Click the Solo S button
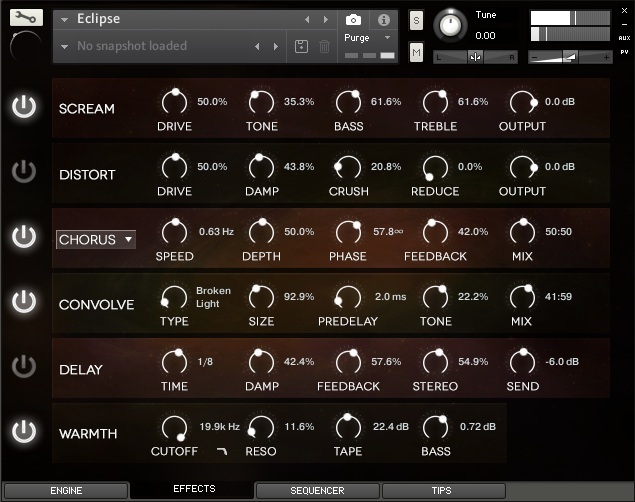635x502 pixels. coord(416,21)
